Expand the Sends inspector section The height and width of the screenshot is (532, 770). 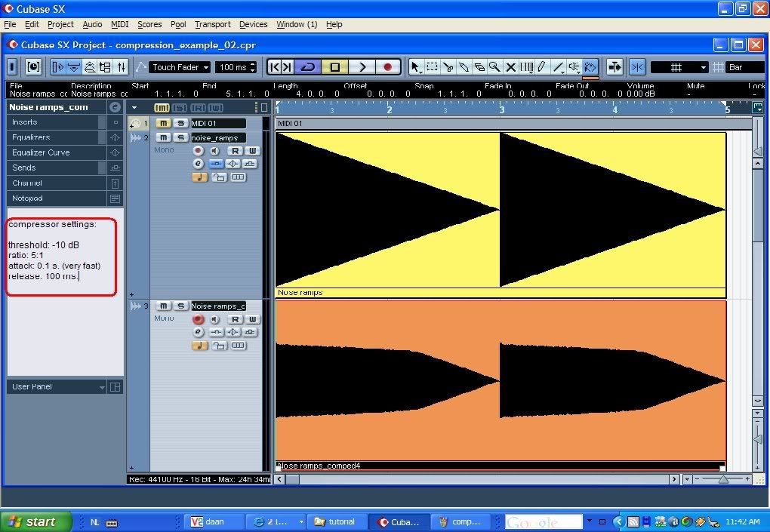click(x=57, y=168)
